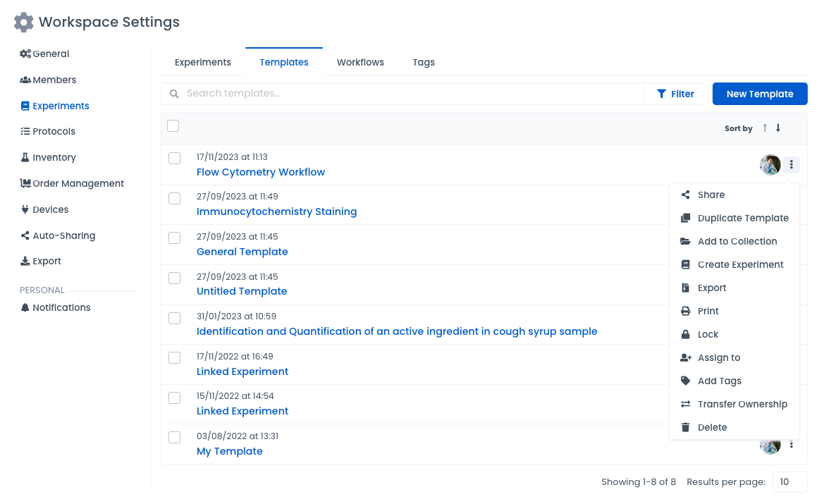Click the ascending sort arrow icon
Viewport: 819px width, 504px height.
click(765, 128)
